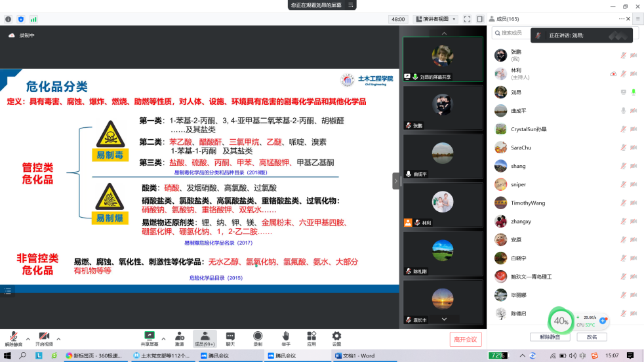This screenshot has height=362, width=644.
Task: Open the blue security shield icon
Action: [21, 19]
